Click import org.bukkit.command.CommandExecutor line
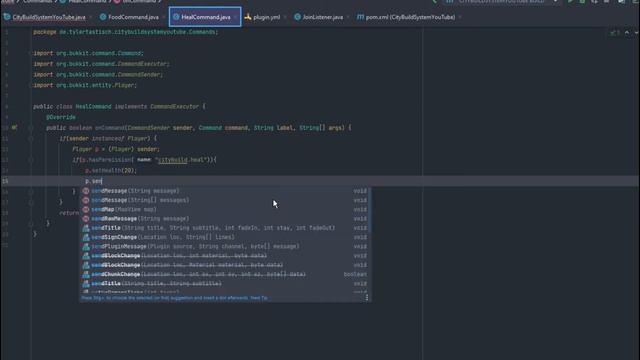The height and width of the screenshot is (360, 640). (102, 64)
